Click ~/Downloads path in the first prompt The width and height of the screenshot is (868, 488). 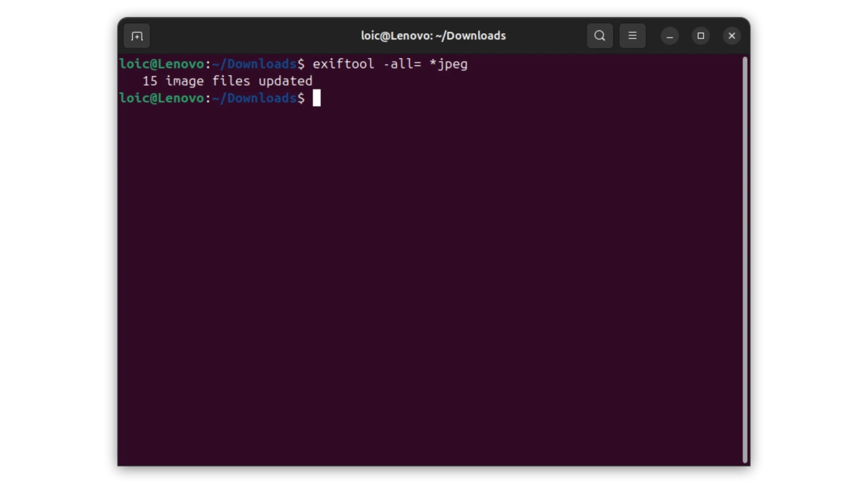pyautogui.click(x=254, y=64)
